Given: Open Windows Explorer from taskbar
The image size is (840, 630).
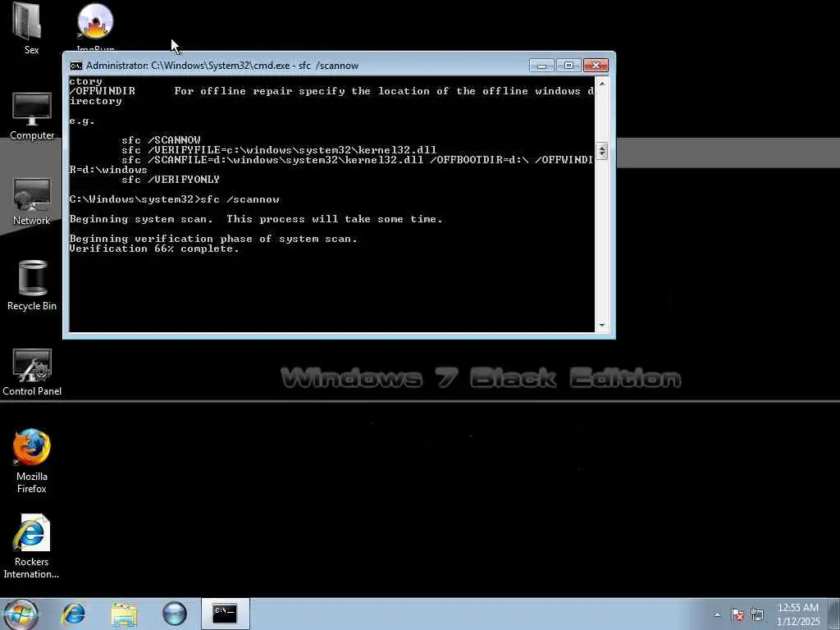Looking at the screenshot, I should pyautogui.click(x=125, y=614).
